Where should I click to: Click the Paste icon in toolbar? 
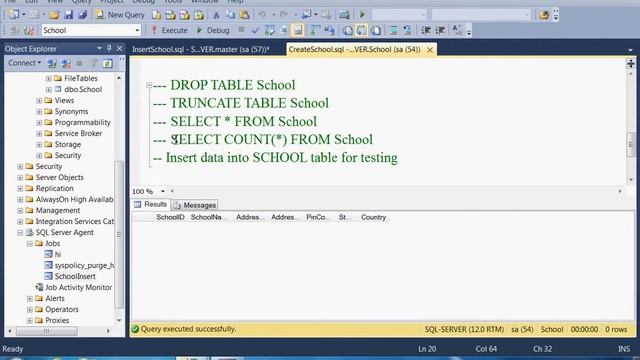245,15
